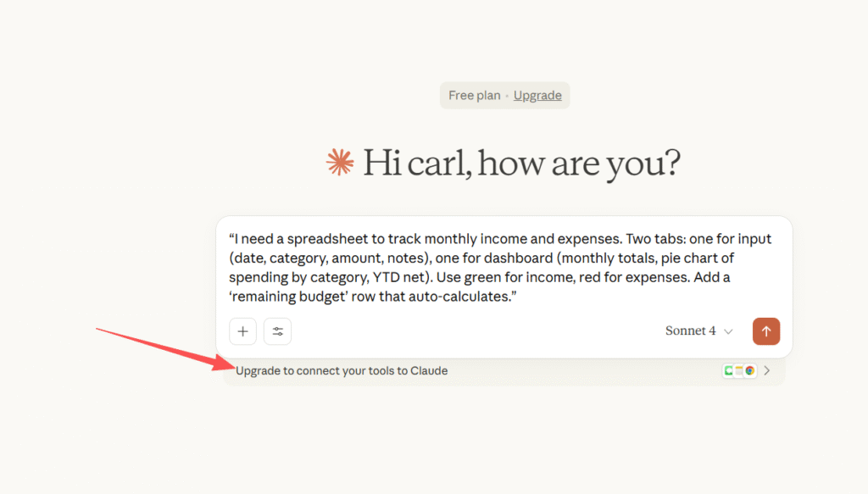Screen dimensions: 868x494
Task: Click the down chevron beside Sonnet 4
Action: point(728,331)
